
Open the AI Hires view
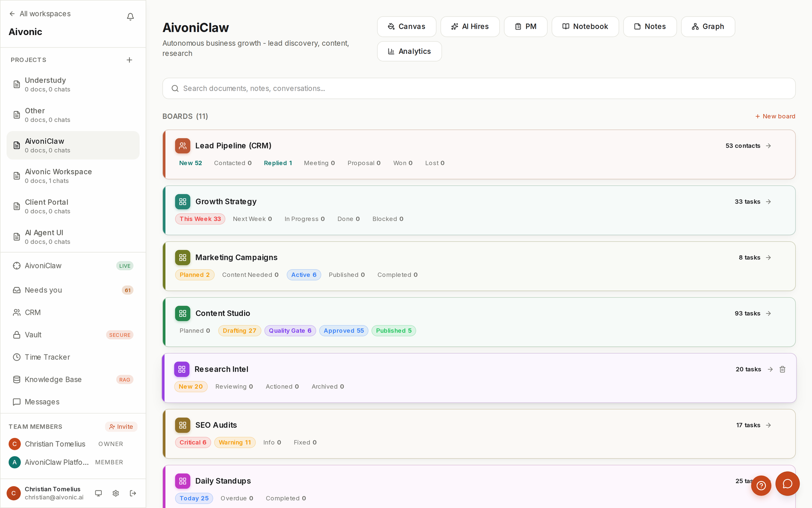(470, 27)
